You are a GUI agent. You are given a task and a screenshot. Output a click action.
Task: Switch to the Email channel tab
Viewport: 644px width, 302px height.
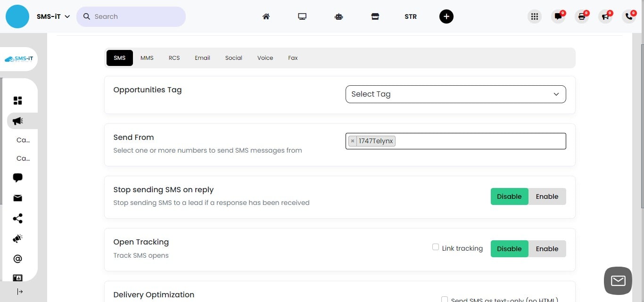[202, 57]
